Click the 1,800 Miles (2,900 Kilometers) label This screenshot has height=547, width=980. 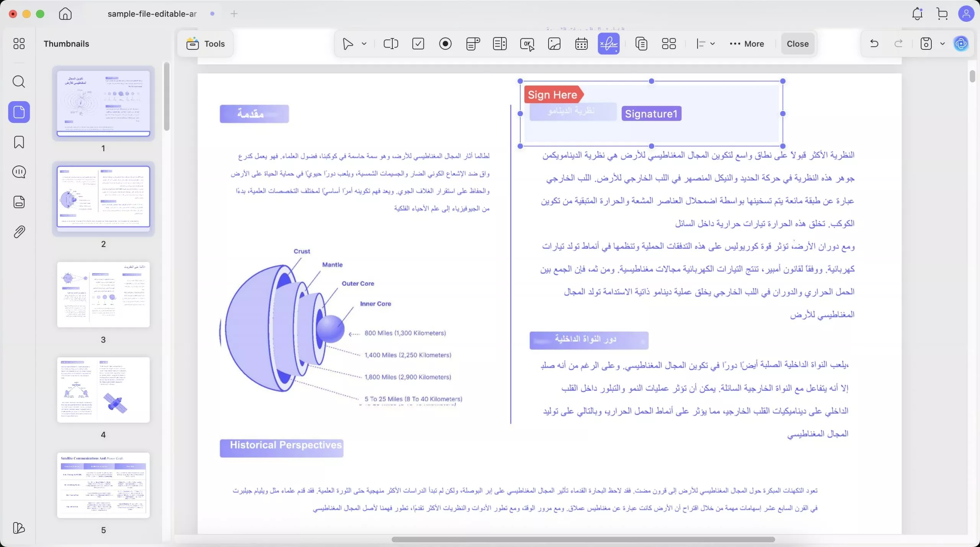click(x=408, y=377)
